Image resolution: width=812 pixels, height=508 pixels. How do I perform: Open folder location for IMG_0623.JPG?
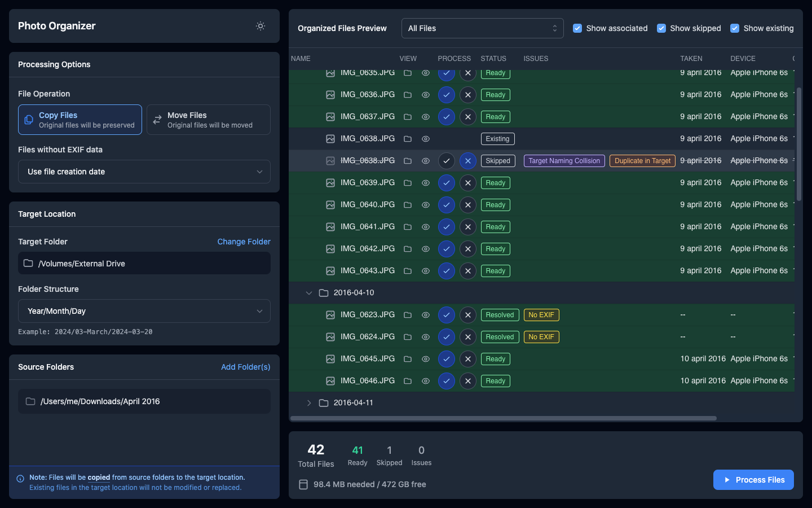click(x=408, y=315)
